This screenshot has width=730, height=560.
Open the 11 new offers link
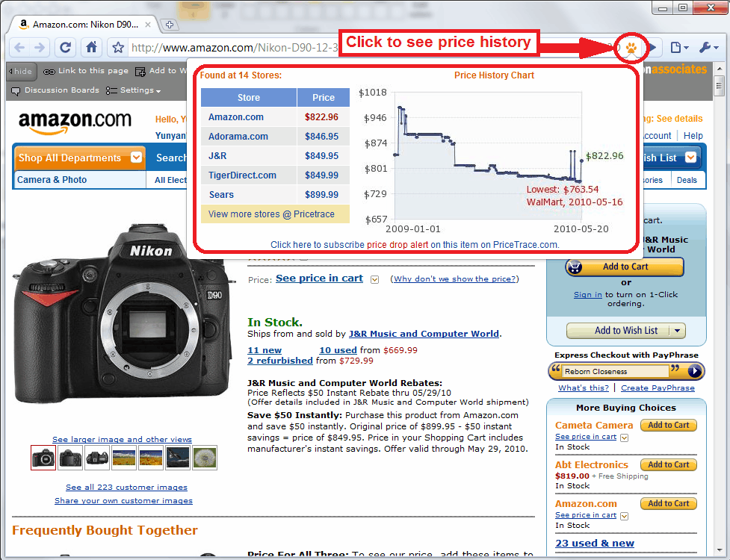point(265,350)
